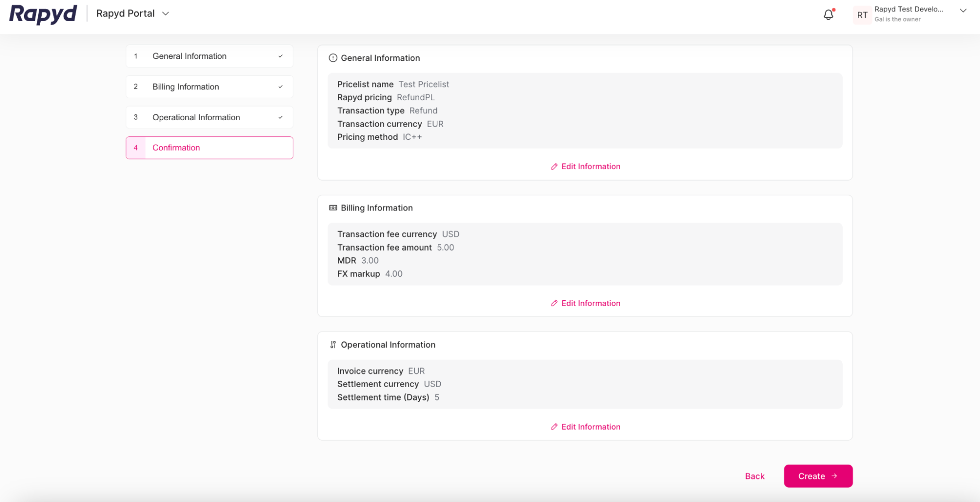This screenshot has width=980, height=502.
Task: Click the pencil icon for General Information
Action: tap(553, 166)
